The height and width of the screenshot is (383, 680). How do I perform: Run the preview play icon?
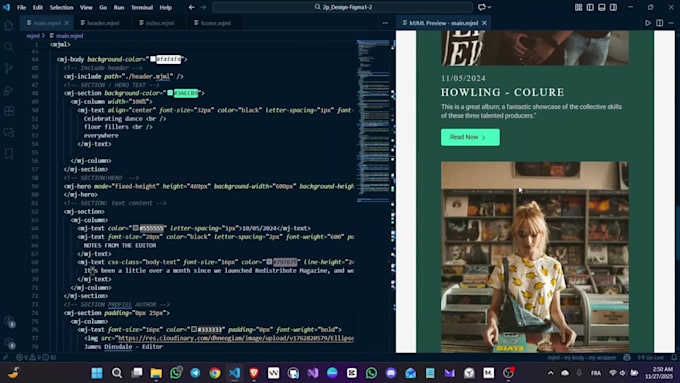[648, 23]
